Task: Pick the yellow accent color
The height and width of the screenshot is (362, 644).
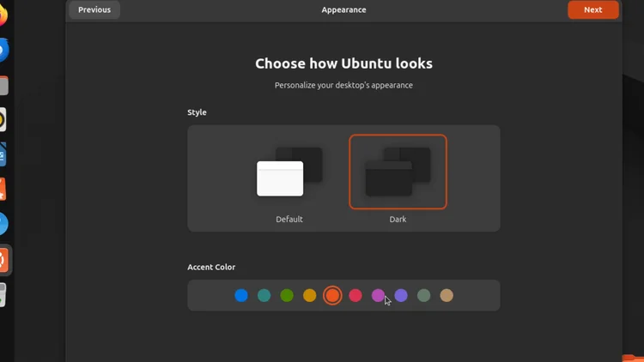Action: pos(310,295)
